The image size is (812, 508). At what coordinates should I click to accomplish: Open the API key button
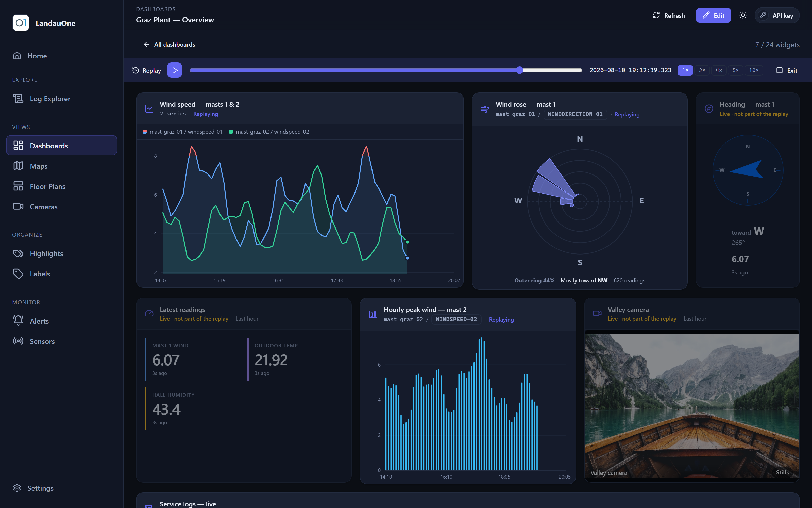pyautogui.click(x=777, y=15)
